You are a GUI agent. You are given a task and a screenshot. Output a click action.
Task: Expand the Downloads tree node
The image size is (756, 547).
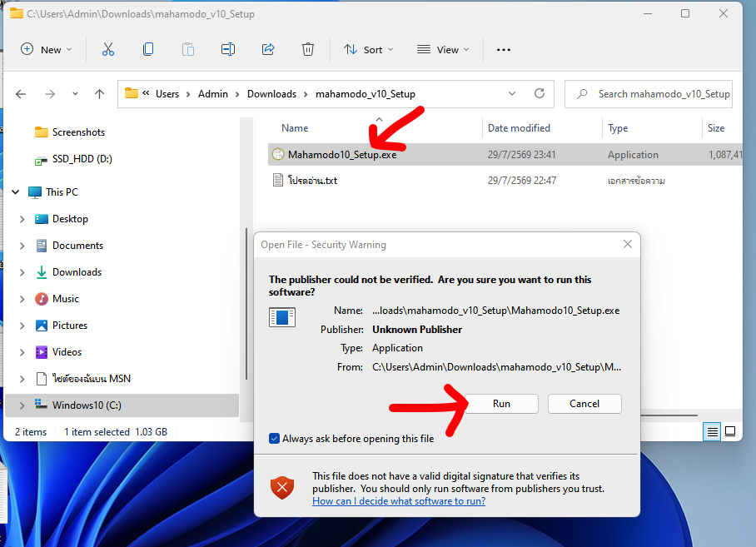pos(22,272)
